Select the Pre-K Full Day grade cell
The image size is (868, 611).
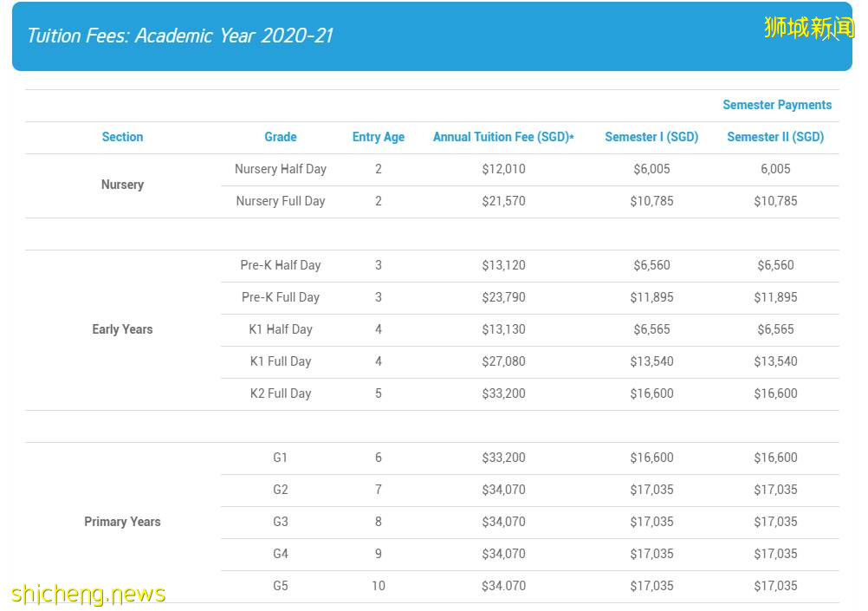(280, 297)
